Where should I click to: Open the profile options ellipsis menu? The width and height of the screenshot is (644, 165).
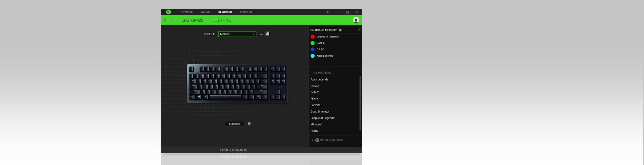[x=261, y=34]
